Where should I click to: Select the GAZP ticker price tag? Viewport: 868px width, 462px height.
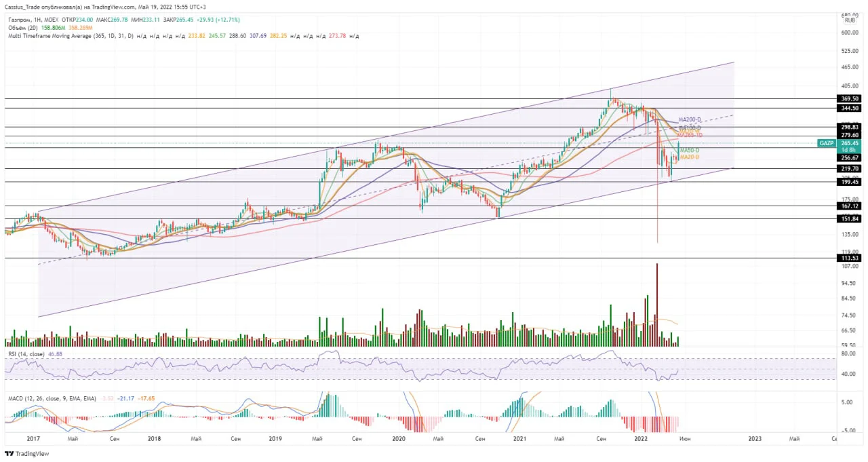[x=826, y=143]
